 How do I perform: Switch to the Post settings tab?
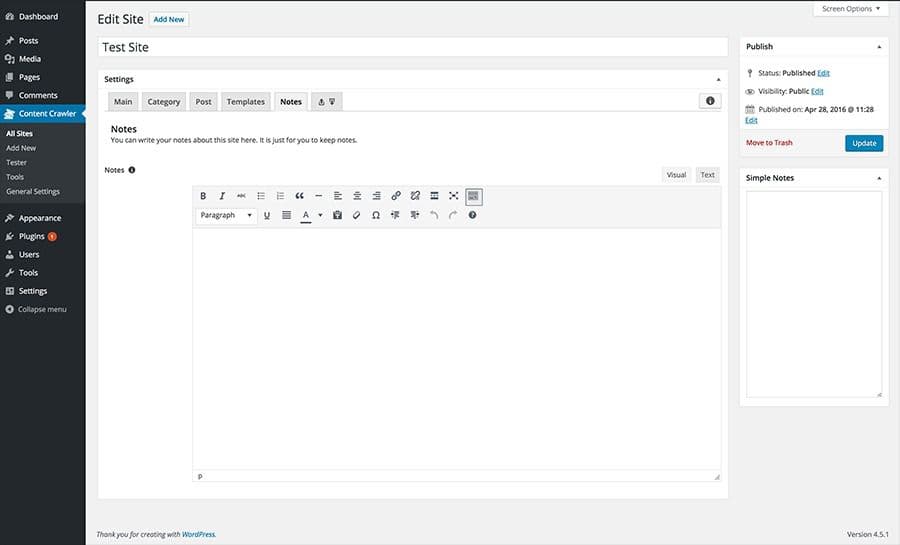click(203, 102)
